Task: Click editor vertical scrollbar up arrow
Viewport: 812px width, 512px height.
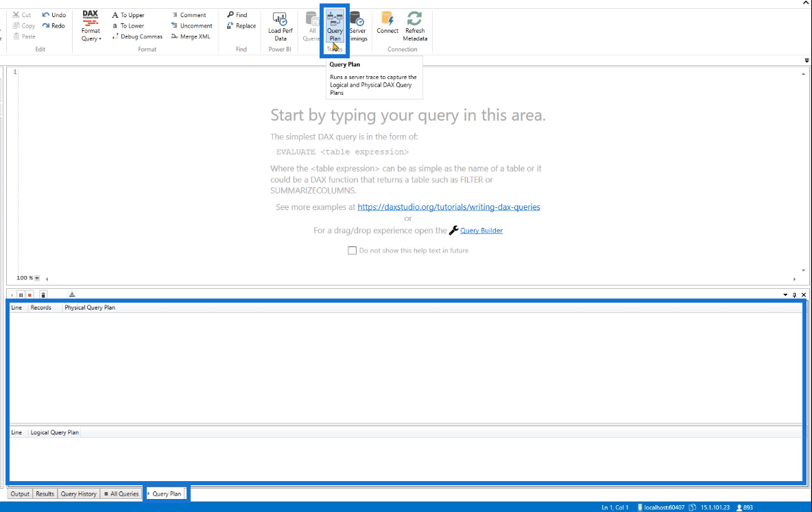Action: (803, 74)
